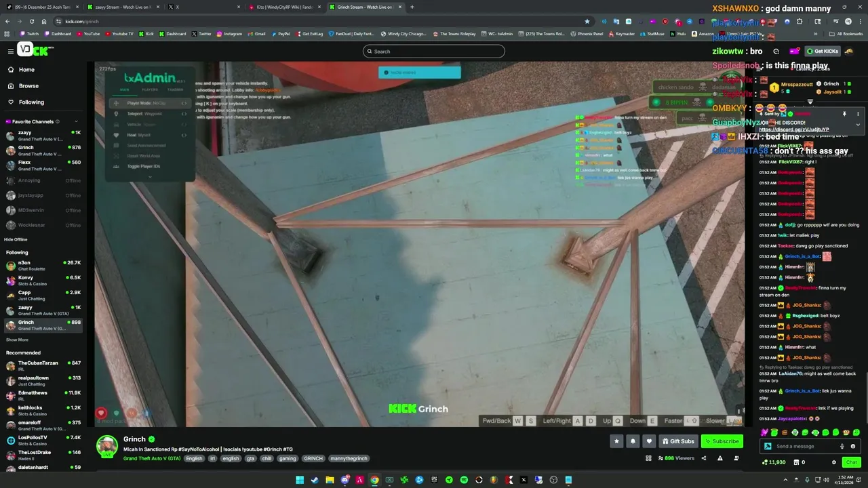The height and width of the screenshot is (488, 868).
Task: Collapse the gift leaderboard arrow
Action: [x=810, y=102]
